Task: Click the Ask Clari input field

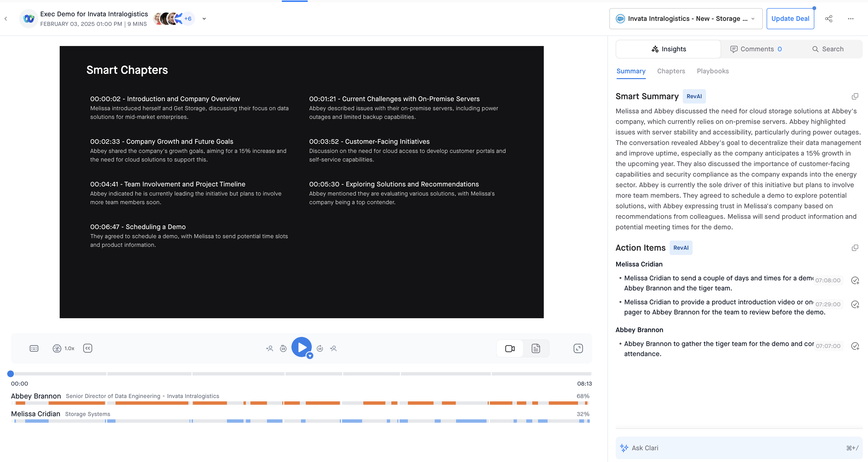Action: click(x=739, y=448)
